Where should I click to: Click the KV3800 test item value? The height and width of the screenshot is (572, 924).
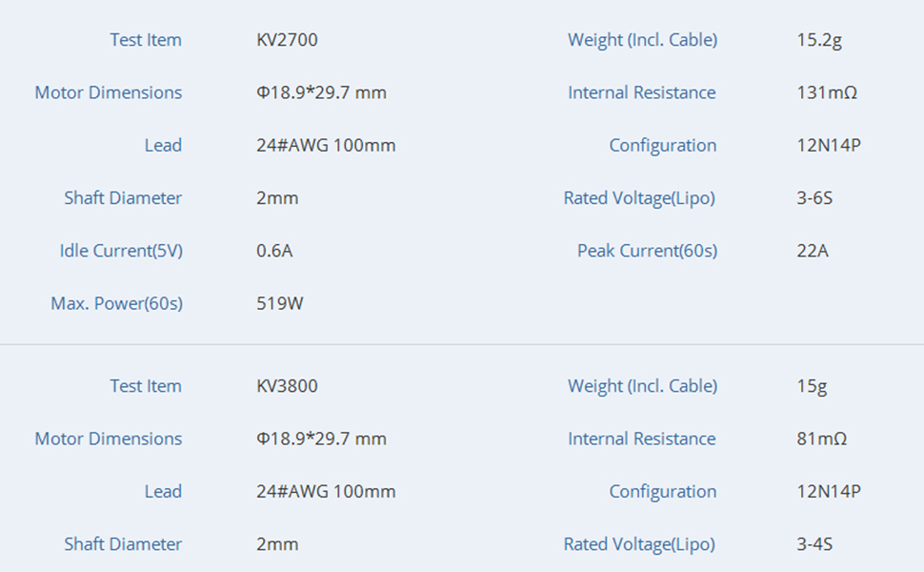pyautogui.click(x=287, y=386)
